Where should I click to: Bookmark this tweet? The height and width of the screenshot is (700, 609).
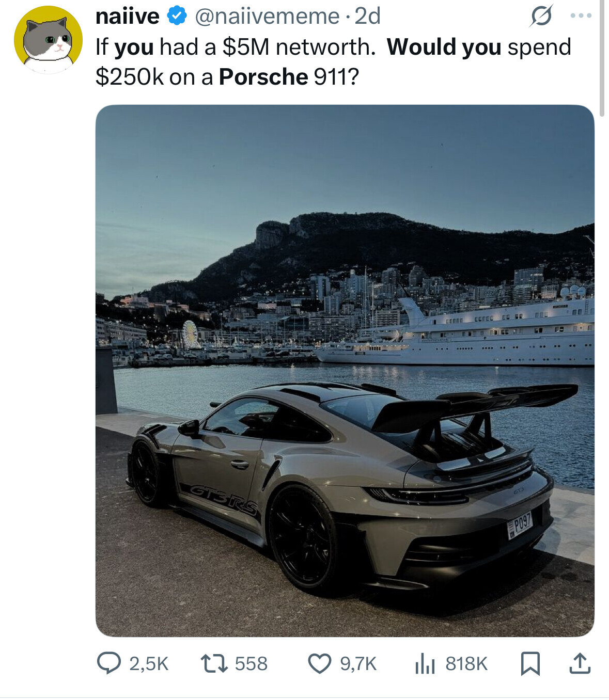pos(530,663)
